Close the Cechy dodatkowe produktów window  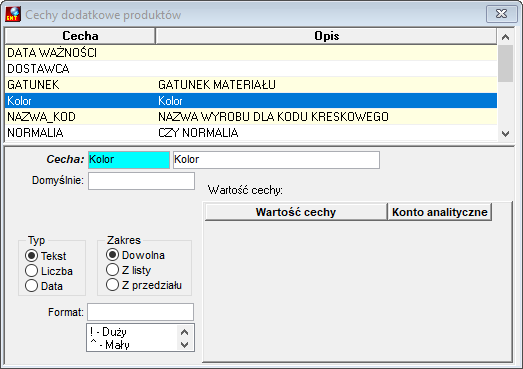point(501,14)
